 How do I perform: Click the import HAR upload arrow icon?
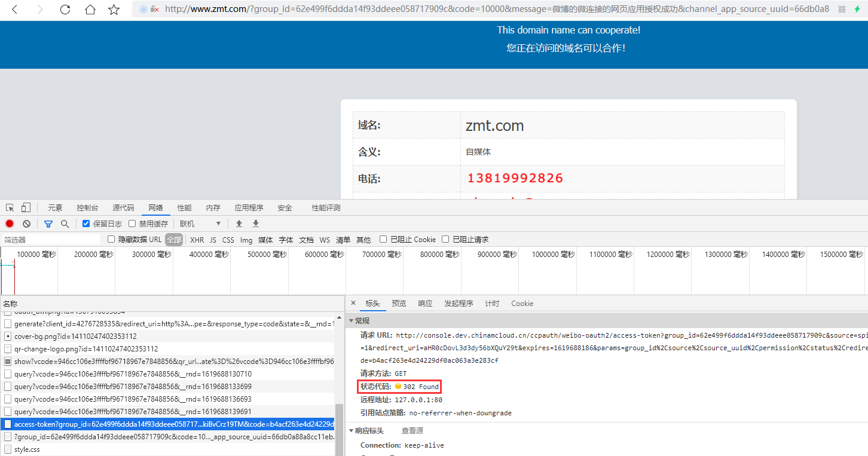point(239,224)
